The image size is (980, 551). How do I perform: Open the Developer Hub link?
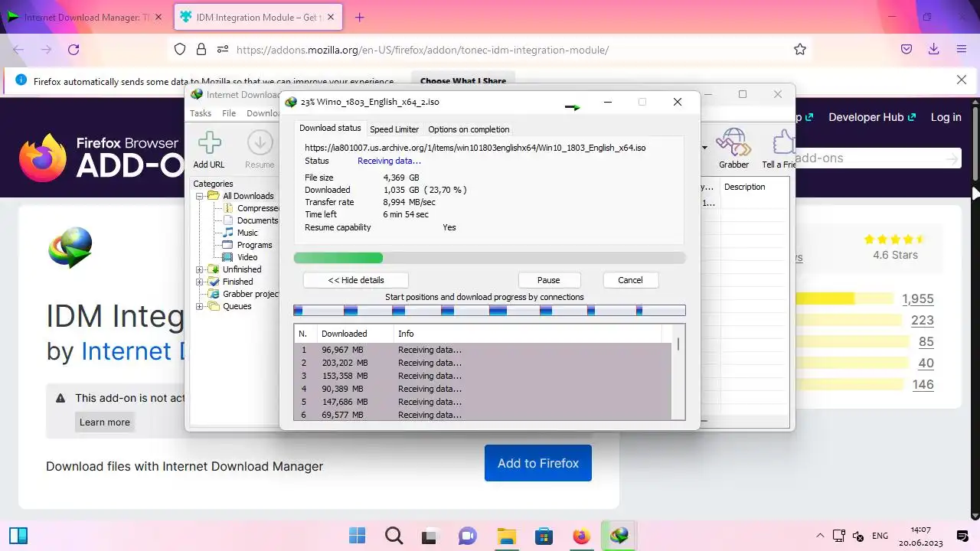[872, 117]
